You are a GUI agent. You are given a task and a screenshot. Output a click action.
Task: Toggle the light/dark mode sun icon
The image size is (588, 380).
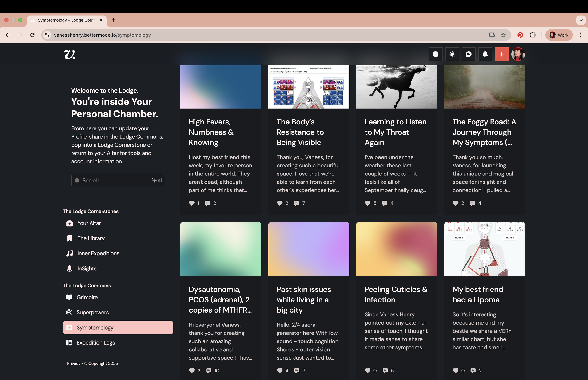[452, 54]
